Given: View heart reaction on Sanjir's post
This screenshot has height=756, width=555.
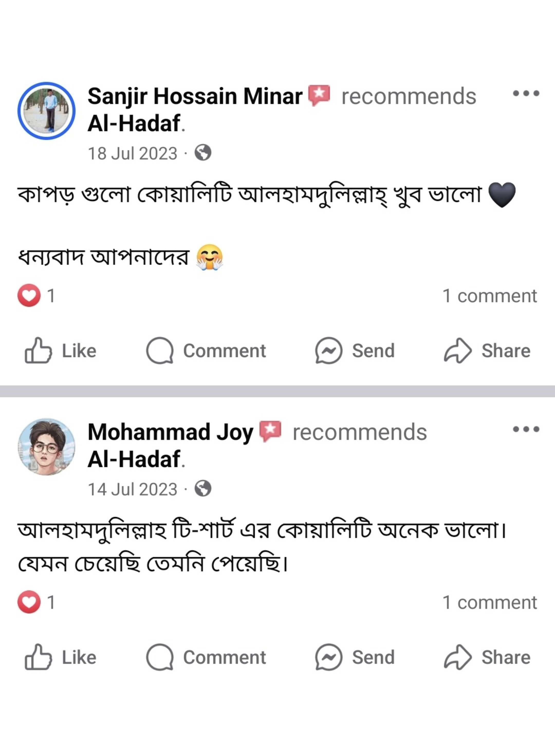Looking at the screenshot, I should click(29, 295).
